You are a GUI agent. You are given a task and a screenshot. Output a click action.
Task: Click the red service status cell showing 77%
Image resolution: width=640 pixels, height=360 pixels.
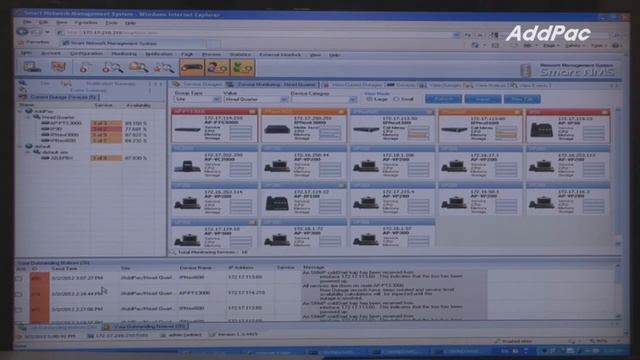pos(106,129)
